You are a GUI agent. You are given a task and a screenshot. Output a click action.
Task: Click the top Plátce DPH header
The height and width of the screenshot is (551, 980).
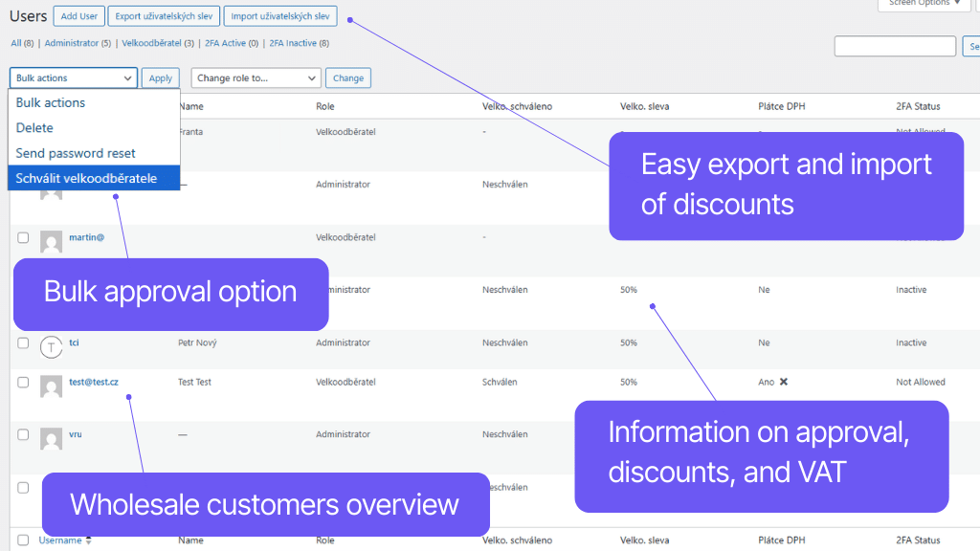[781, 106]
